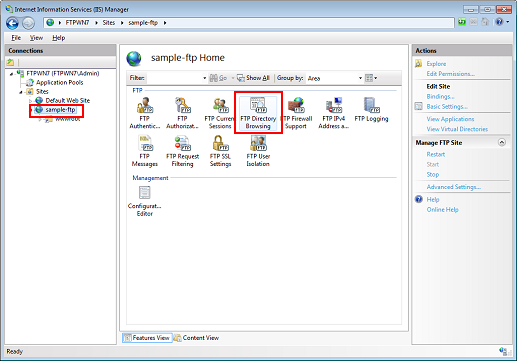The image size is (517, 361).
Task: Stop the FTP site
Action: [433, 174]
